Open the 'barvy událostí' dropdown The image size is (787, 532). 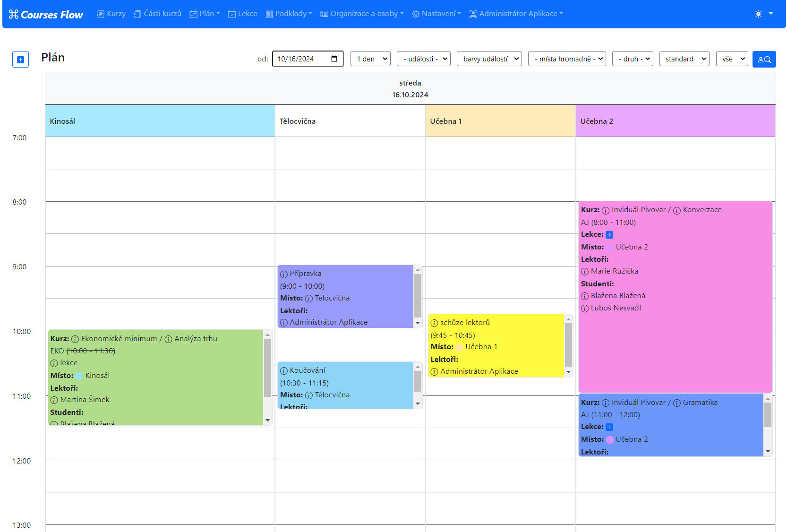489,59
